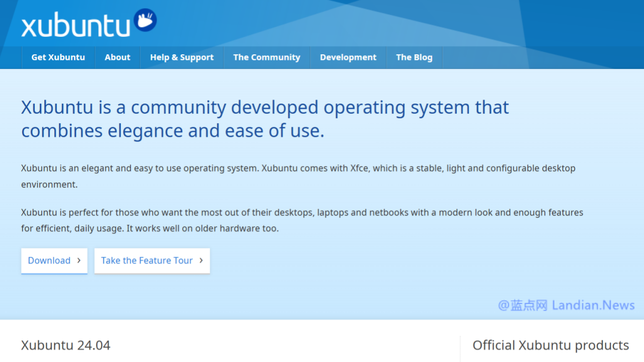Screen dimensions: 644x362
Task: Expand The Community menu
Action: click(x=267, y=57)
